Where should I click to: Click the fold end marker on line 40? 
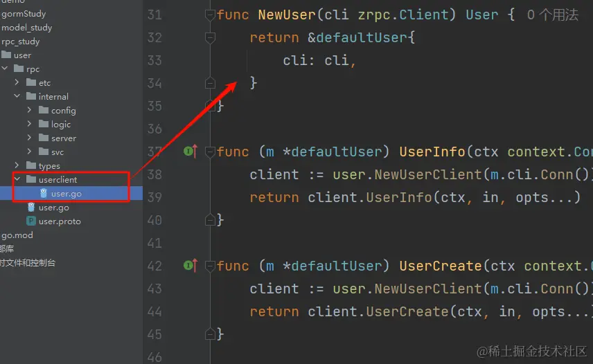[x=211, y=220]
